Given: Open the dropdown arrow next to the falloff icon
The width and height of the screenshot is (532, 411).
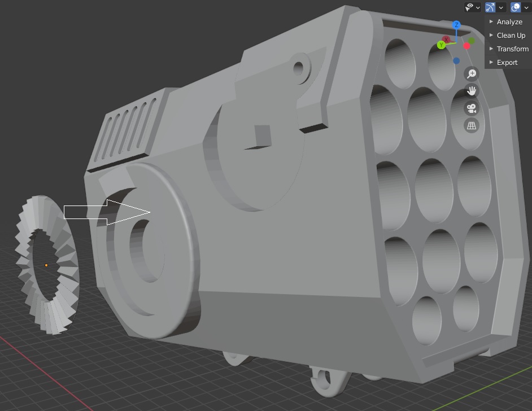Looking at the screenshot, I should click(501, 7).
